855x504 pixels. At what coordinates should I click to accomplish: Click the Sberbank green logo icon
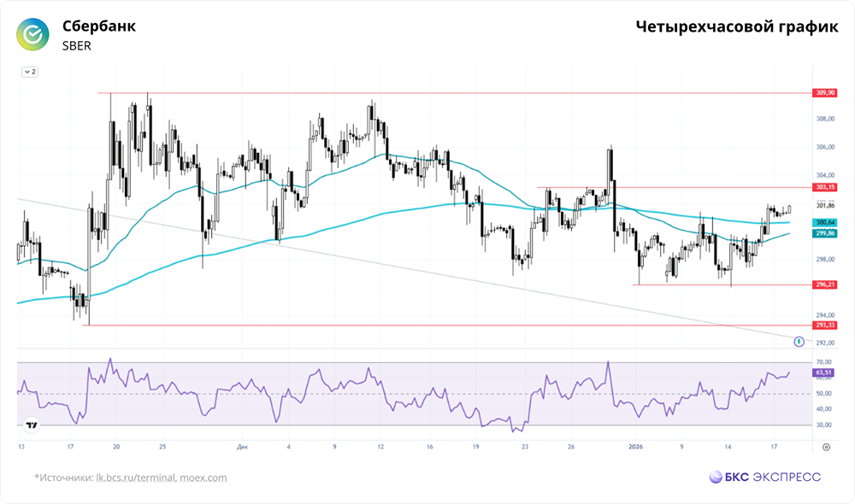[32, 34]
